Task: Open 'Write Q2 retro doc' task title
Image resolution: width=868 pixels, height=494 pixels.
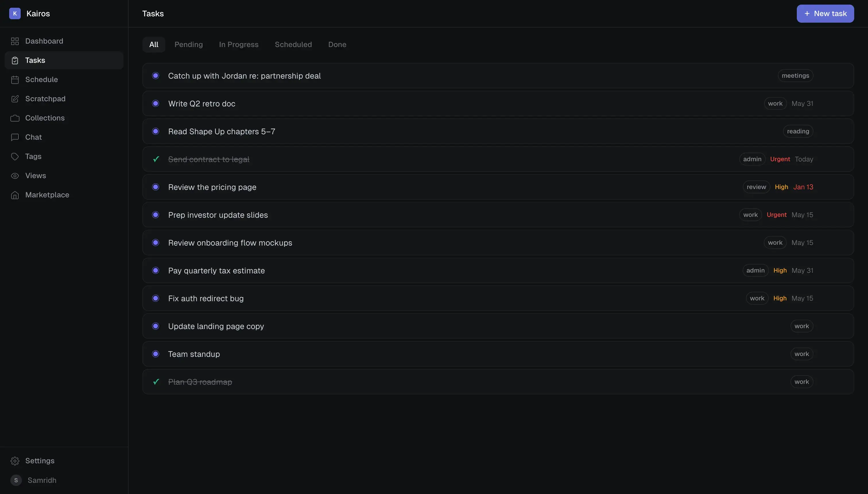Action: point(201,104)
